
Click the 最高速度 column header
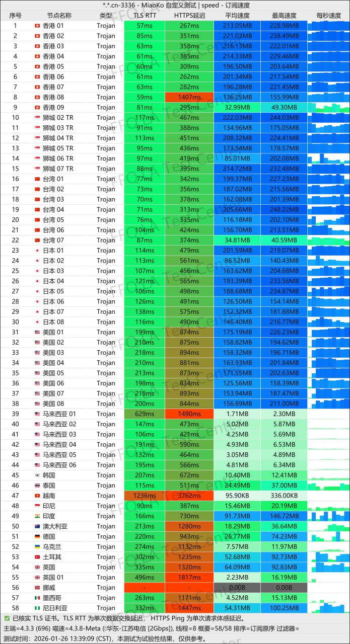pyautogui.click(x=284, y=16)
